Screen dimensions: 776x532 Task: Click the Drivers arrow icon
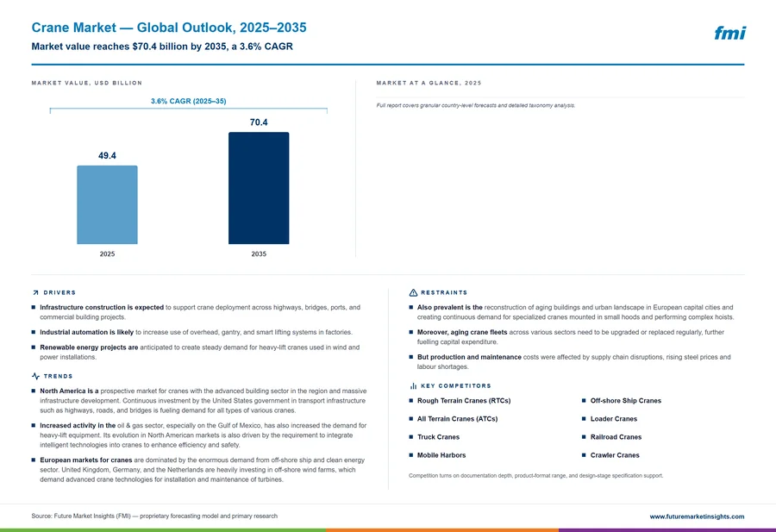35,293
